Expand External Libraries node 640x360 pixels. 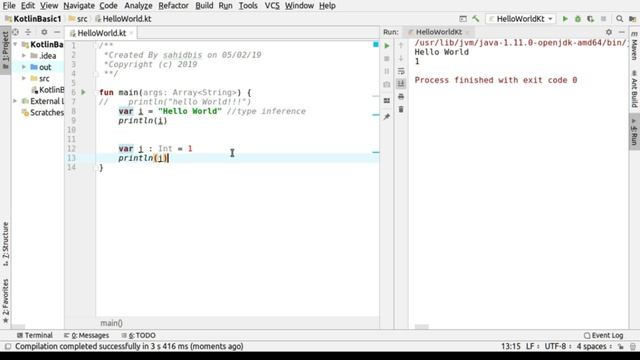click(x=16, y=101)
